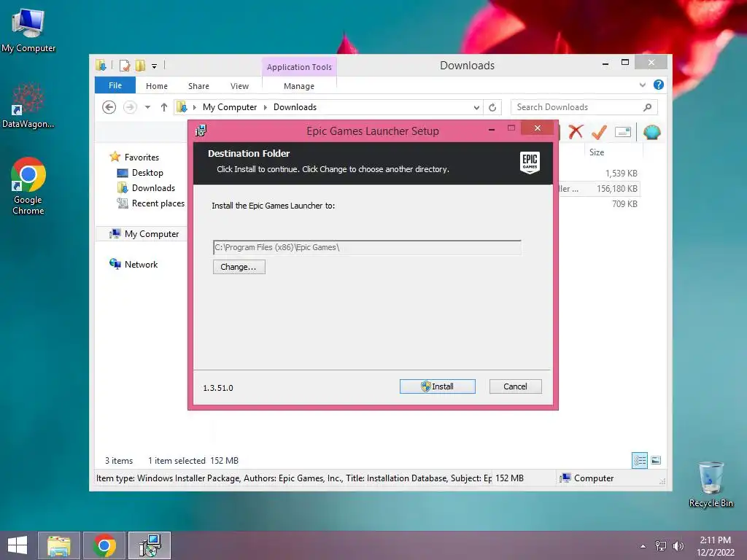Switch to details view layout
Image resolution: width=747 pixels, height=560 pixels.
639,460
